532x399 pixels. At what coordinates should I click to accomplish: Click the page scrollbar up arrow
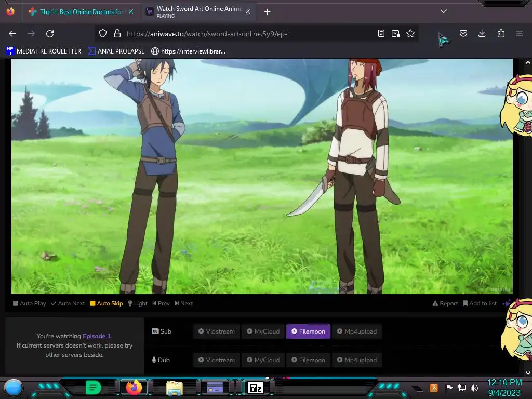pos(528,62)
